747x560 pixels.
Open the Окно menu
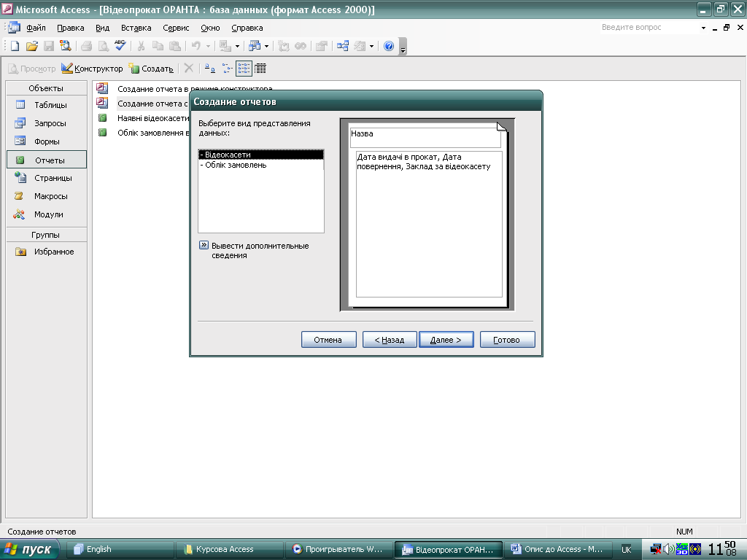(x=210, y=28)
